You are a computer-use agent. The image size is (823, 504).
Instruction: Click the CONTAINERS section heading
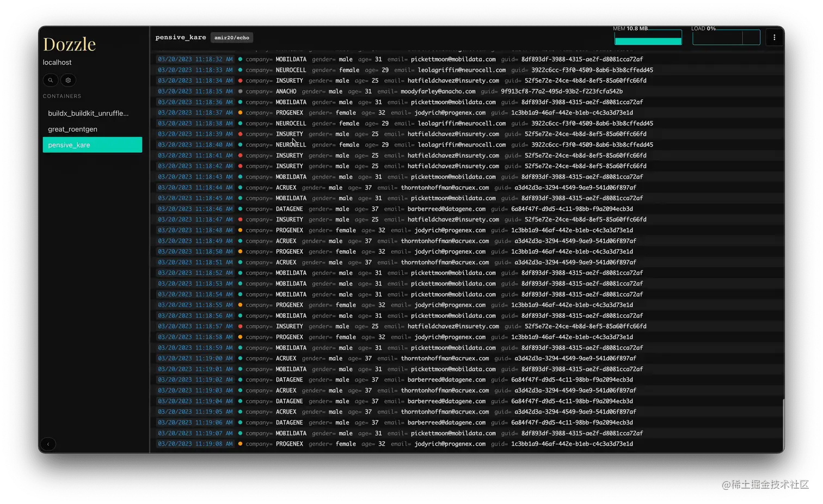[x=62, y=96]
